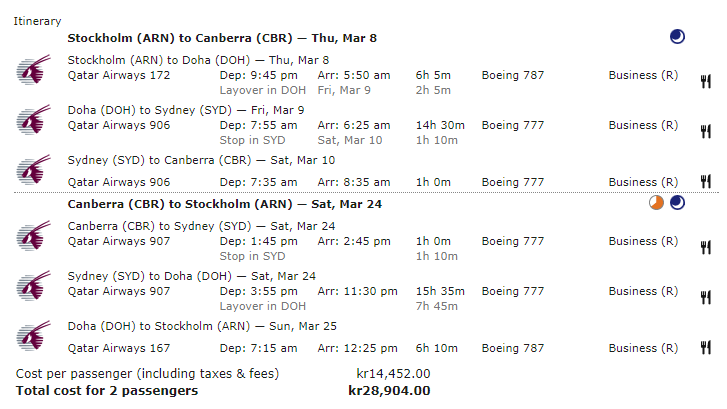Click meal icon for Qatar Airways 167
Viewport: 727px width, 409px height.
706,348
